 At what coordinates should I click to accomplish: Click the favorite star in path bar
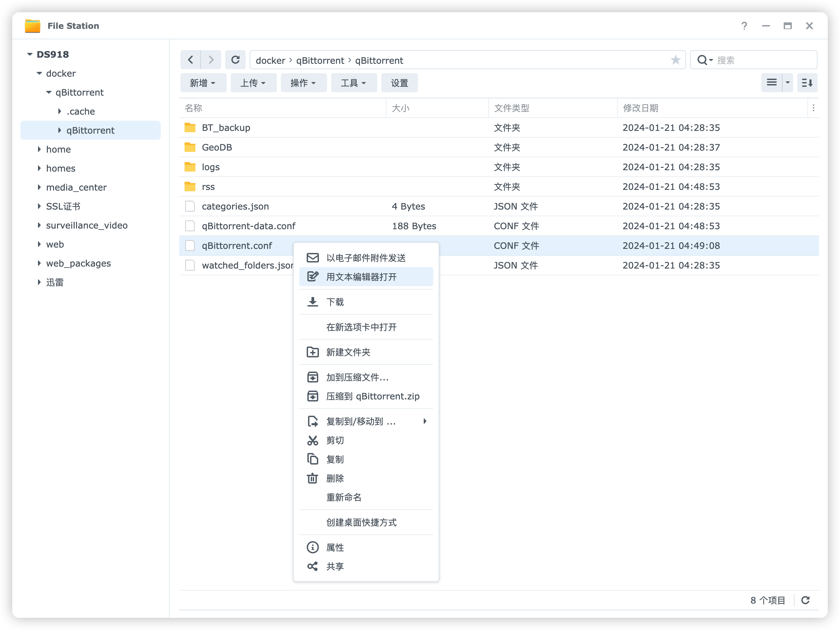coord(675,60)
